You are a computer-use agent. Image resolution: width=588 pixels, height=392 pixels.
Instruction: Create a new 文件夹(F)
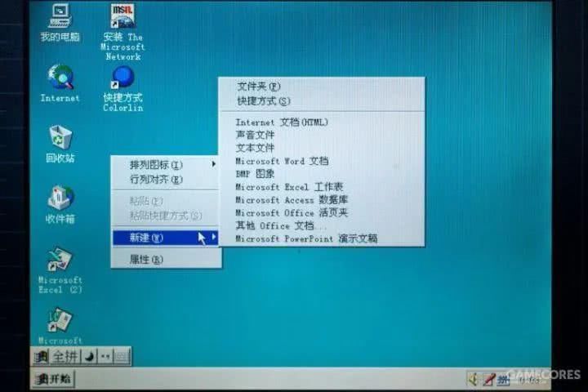(x=322, y=87)
